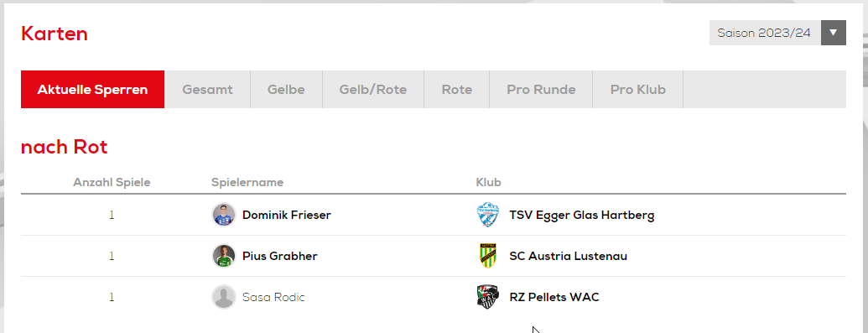Switch to the Gesamt tab
The width and height of the screenshot is (868, 333).
tap(208, 89)
